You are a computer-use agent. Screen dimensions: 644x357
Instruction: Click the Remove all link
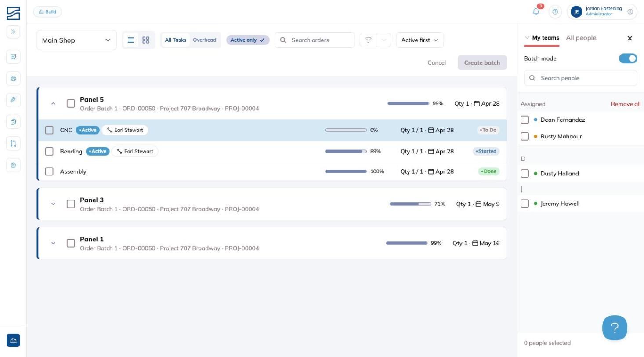point(626,104)
